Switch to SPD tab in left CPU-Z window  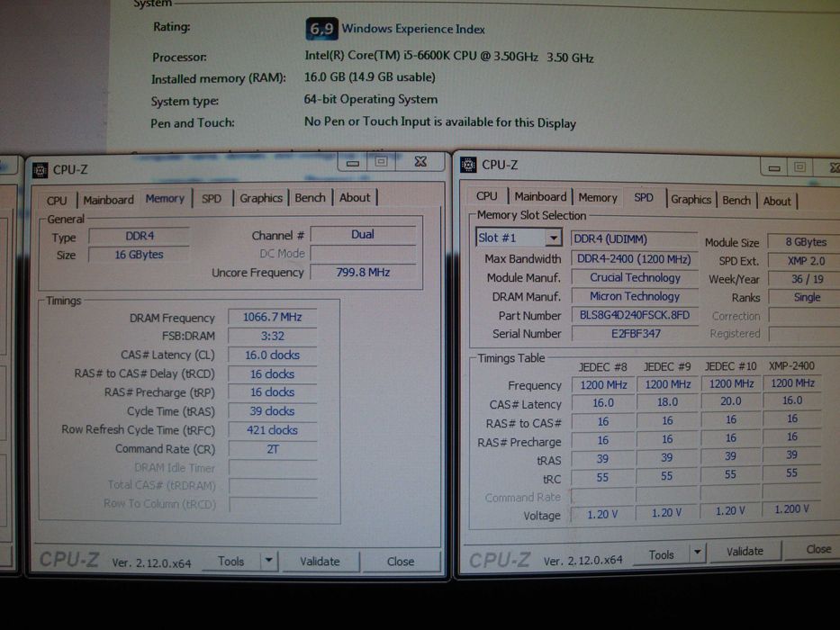(x=211, y=199)
